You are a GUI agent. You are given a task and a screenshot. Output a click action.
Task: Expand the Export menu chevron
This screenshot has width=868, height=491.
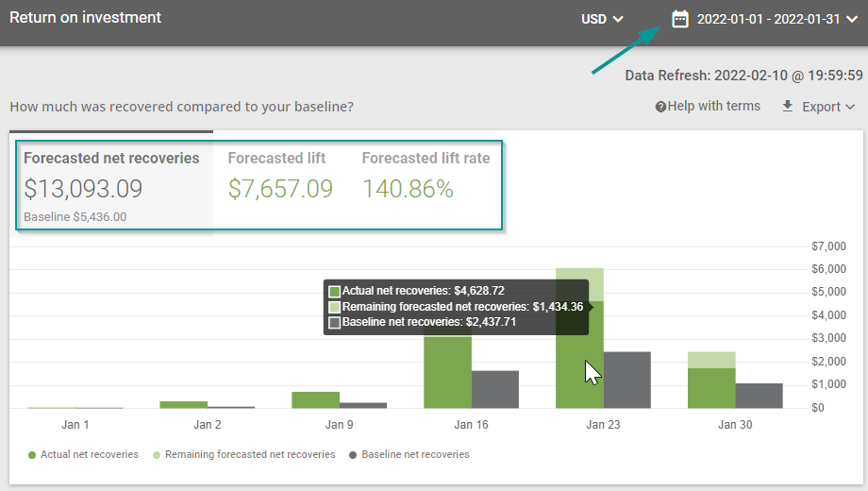pyautogui.click(x=850, y=108)
